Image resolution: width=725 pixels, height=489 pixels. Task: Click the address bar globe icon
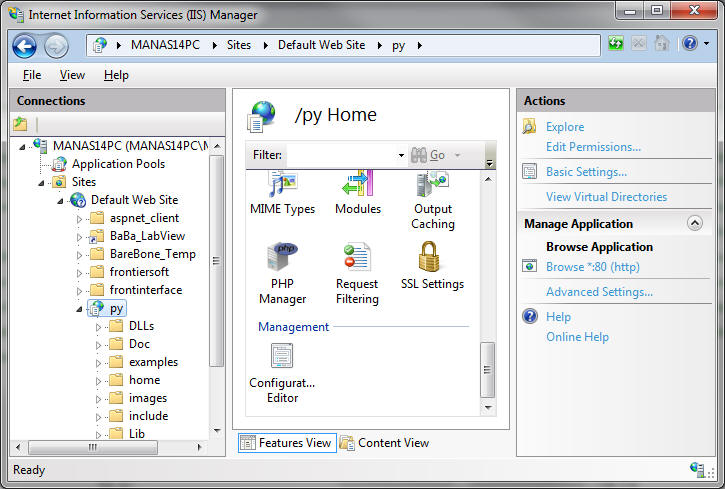point(99,45)
